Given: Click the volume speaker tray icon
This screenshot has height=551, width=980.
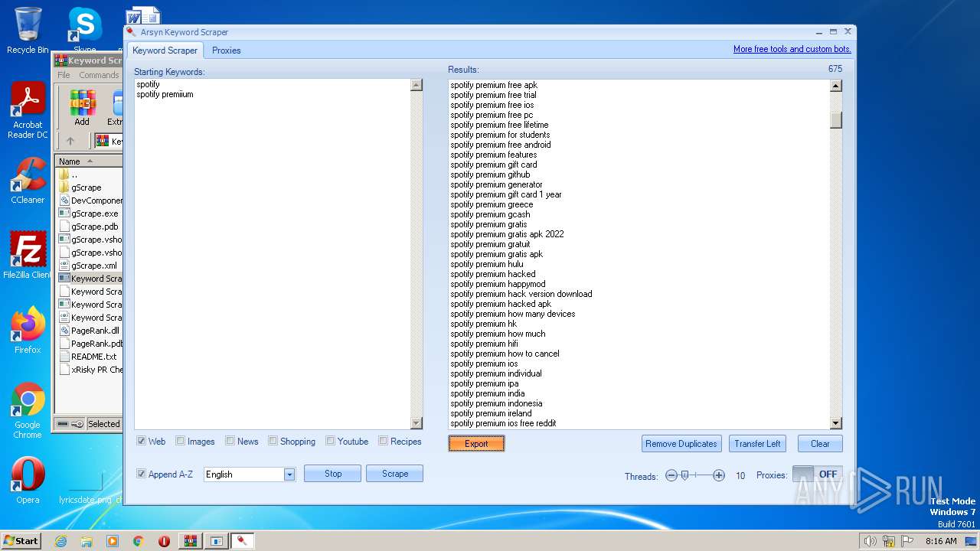Looking at the screenshot, I should 870,541.
